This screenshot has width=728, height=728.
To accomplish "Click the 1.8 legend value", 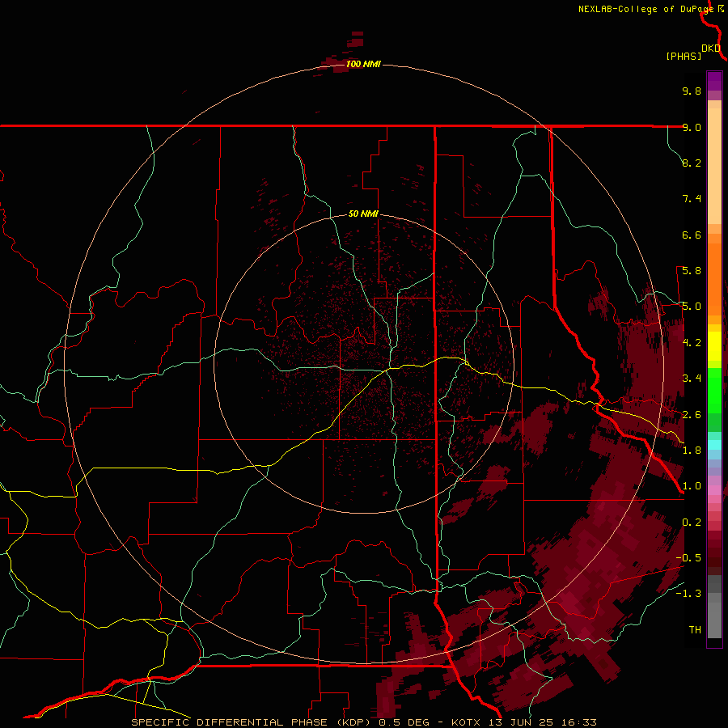I will (x=692, y=451).
